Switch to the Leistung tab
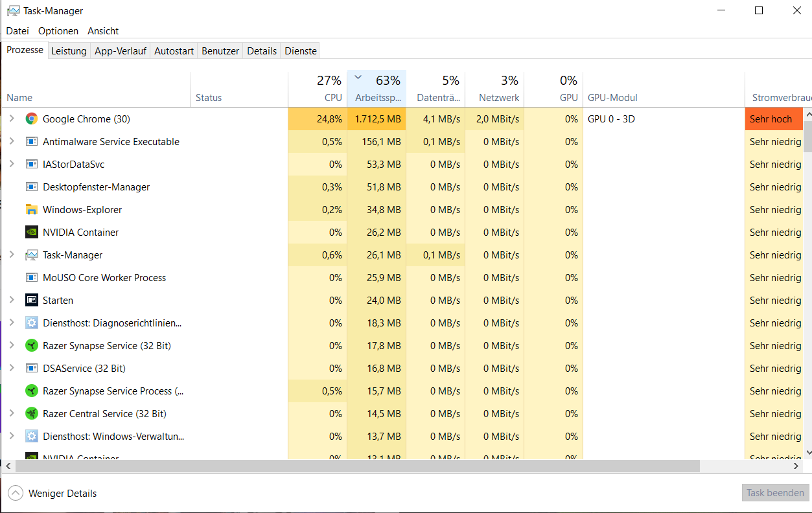The image size is (812, 513). 69,51
